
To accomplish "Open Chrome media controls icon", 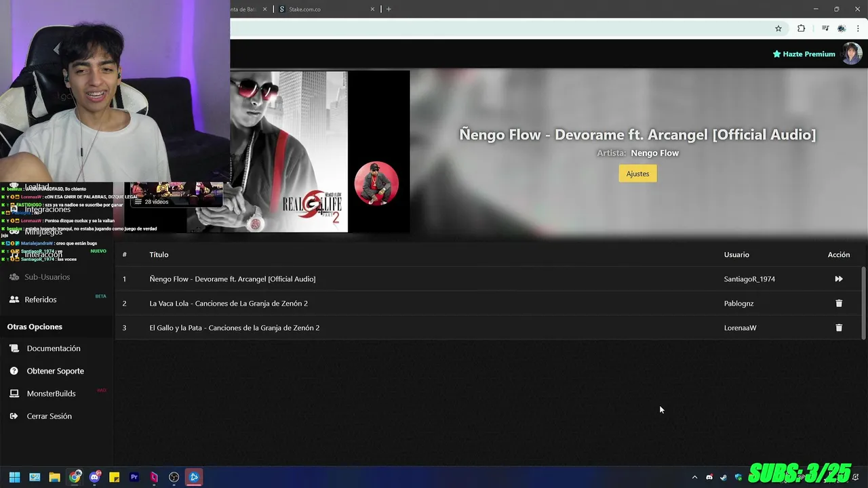I will [x=825, y=28].
